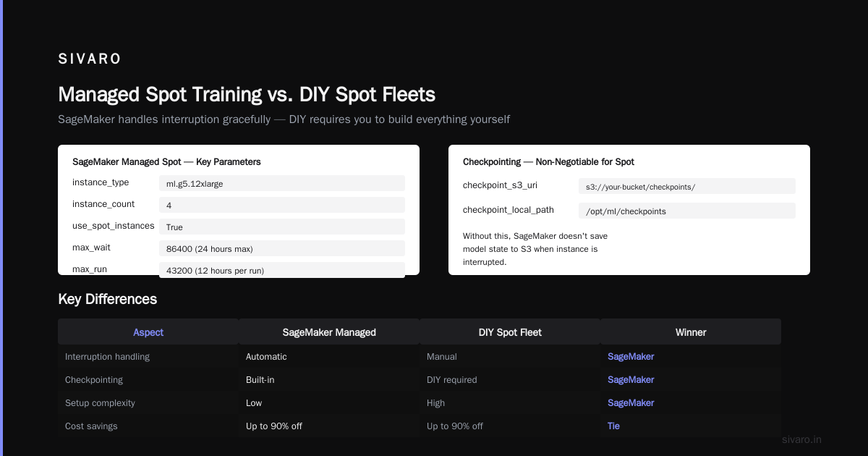The width and height of the screenshot is (868, 456).
Task: Click the max_run 43200 value
Action: tap(282, 269)
